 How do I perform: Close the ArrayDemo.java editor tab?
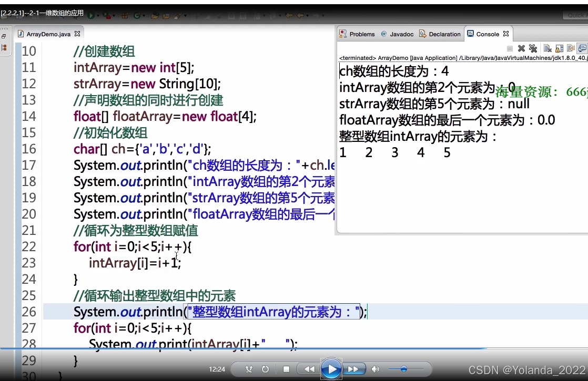point(77,34)
